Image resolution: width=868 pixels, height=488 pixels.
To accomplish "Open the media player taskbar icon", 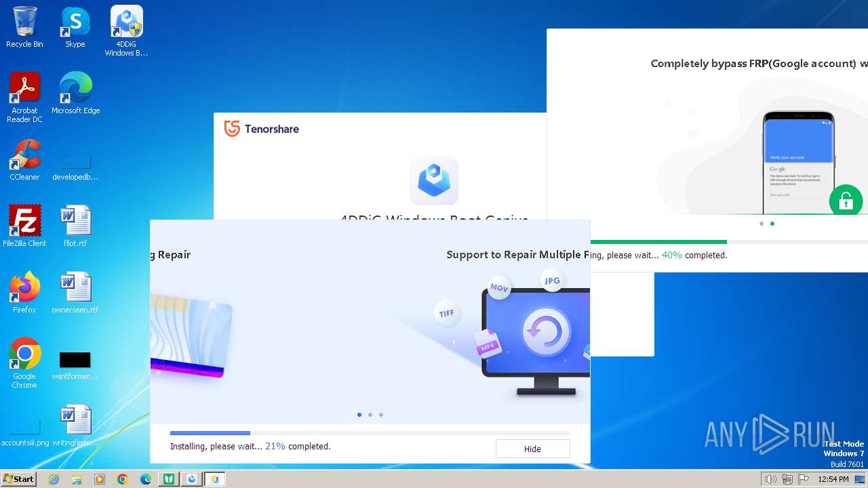I will coord(100,479).
